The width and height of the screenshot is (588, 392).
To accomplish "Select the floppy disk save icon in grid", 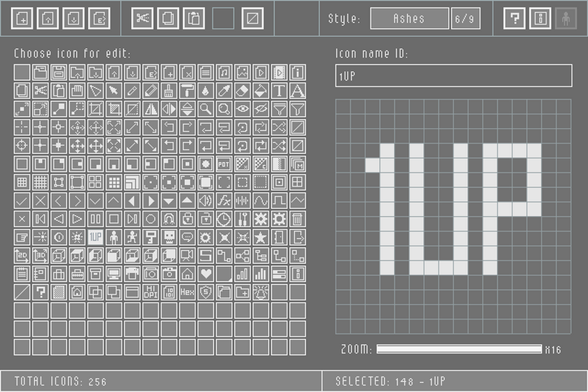I will click(x=59, y=72).
